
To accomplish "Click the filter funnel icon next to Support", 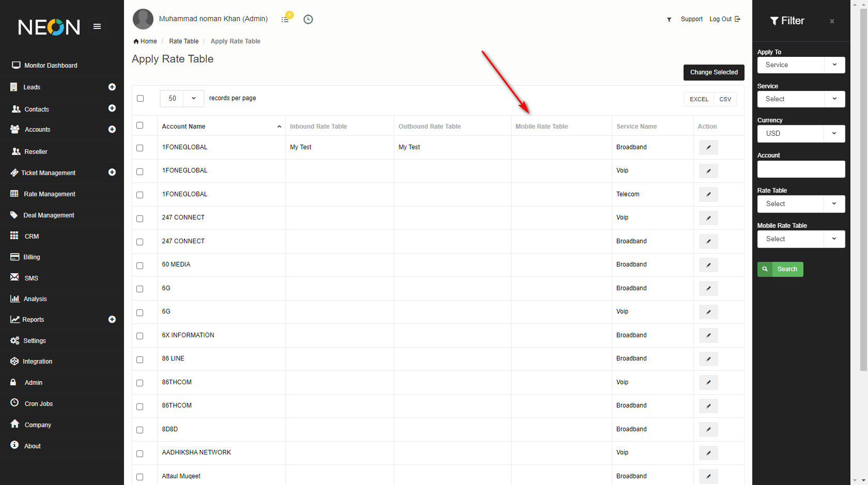I will [x=669, y=20].
